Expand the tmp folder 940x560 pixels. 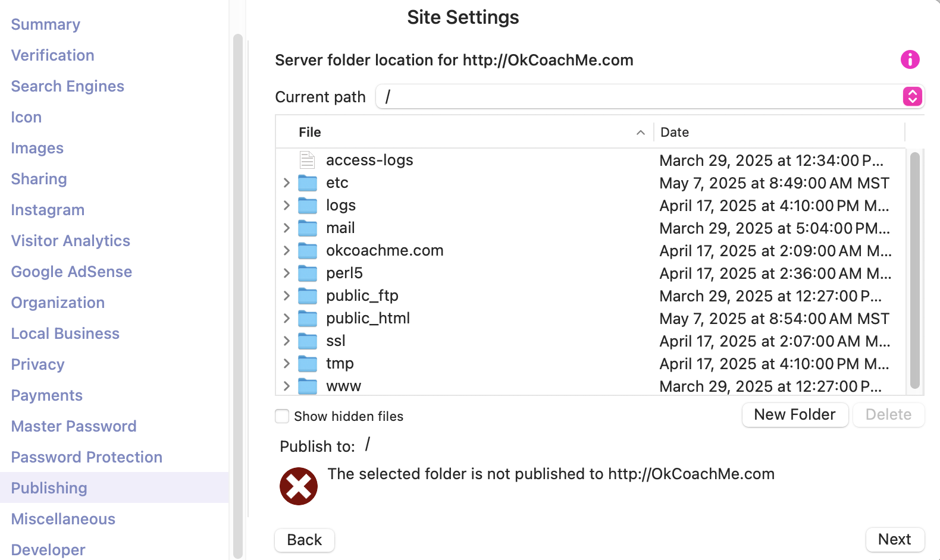(286, 363)
